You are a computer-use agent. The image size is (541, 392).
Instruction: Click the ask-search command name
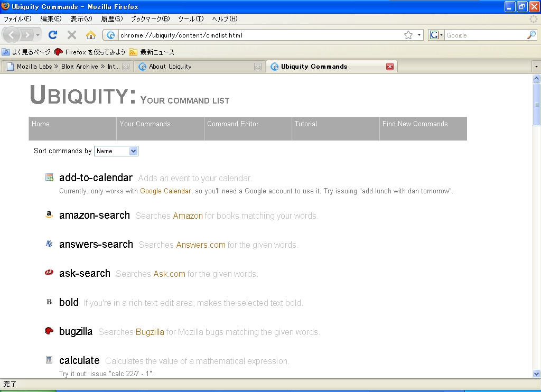coord(85,273)
